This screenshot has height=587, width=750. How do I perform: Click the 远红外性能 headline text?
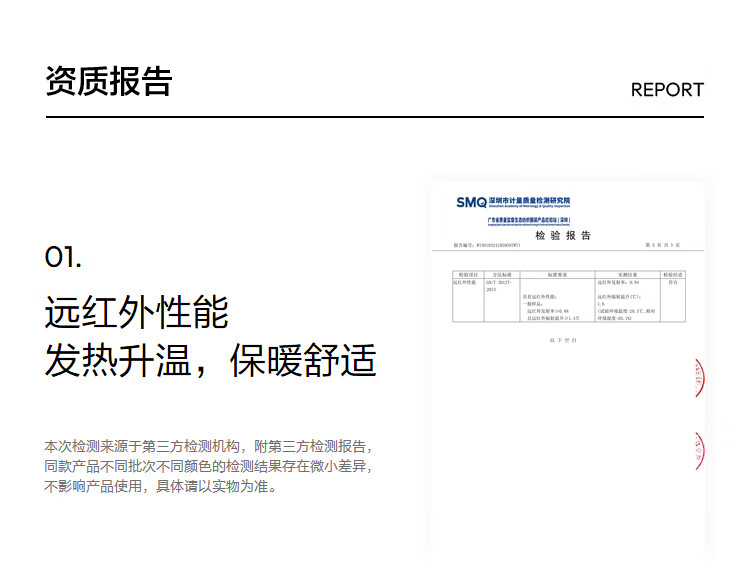(x=137, y=312)
